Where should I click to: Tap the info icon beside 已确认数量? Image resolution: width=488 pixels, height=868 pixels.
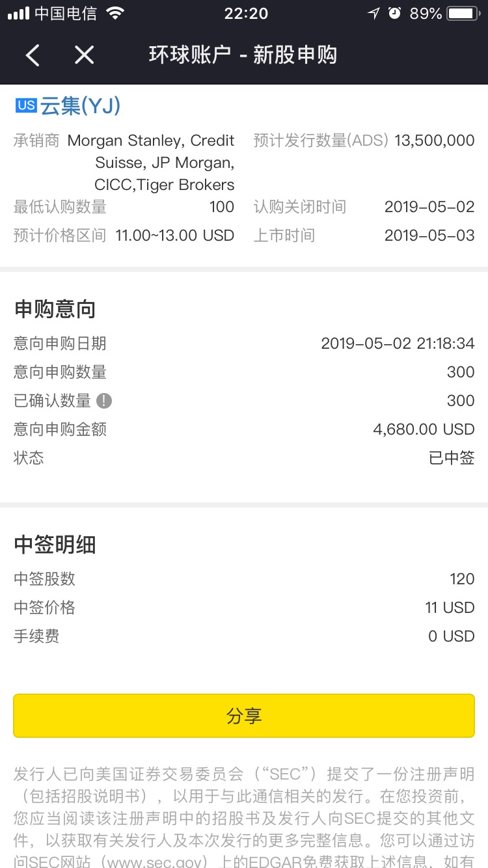coord(104,401)
